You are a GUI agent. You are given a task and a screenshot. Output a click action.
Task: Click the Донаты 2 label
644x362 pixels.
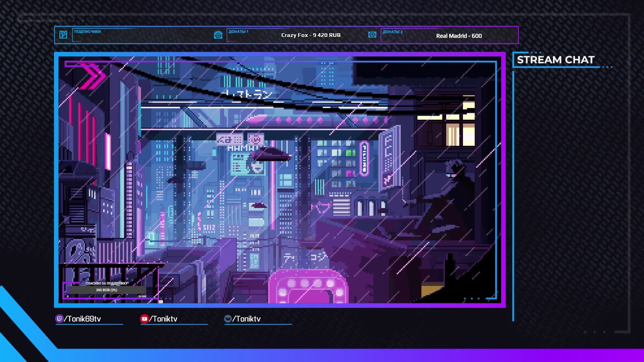(392, 32)
